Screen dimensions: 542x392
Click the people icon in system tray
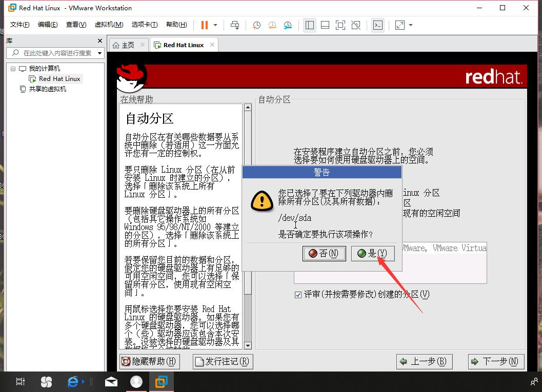point(534,382)
